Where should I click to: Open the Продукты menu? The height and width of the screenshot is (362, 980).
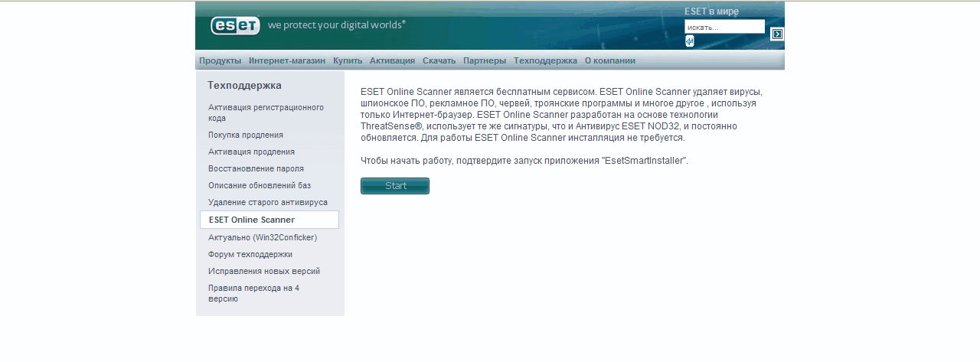(220, 60)
